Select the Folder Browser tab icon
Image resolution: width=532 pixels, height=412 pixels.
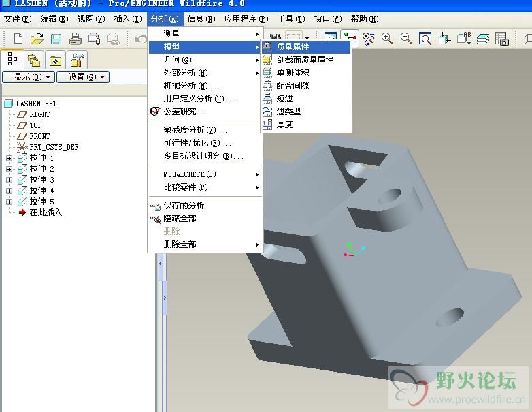tap(34, 61)
